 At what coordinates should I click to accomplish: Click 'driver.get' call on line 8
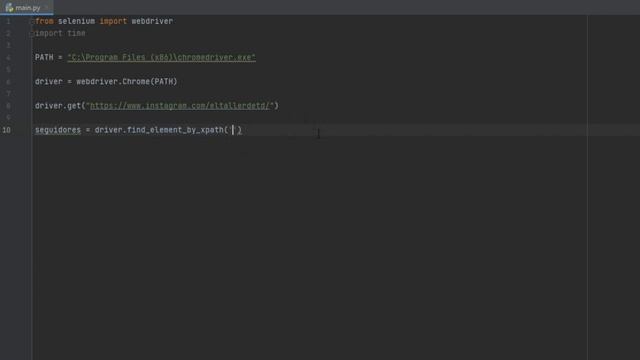coord(58,106)
